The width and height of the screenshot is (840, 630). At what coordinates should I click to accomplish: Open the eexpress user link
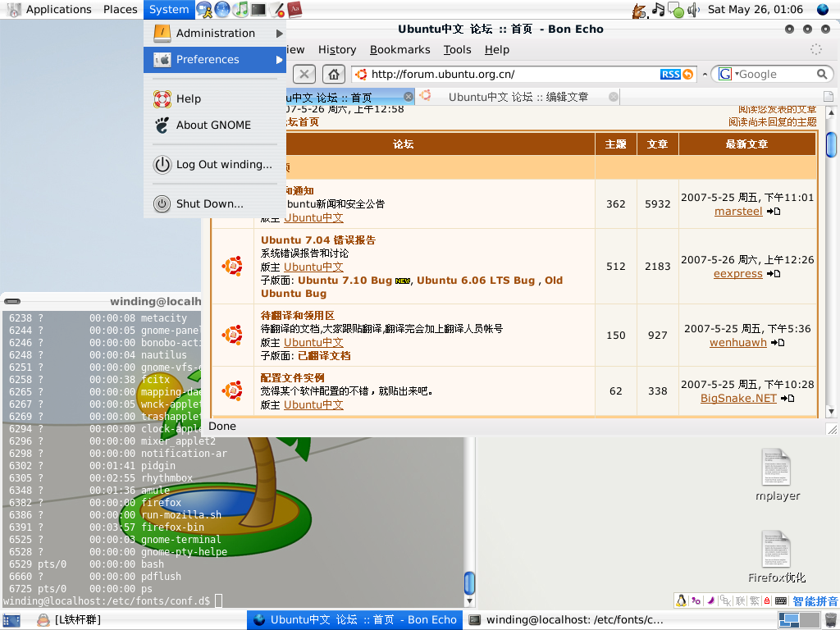(x=737, y=274)
